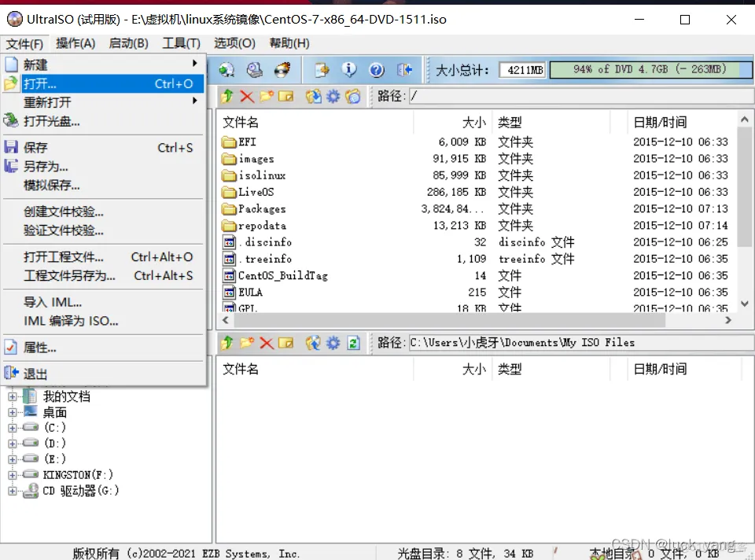
Task: Click the exit door icon in top toolbar
Action: tap(404, 71)
